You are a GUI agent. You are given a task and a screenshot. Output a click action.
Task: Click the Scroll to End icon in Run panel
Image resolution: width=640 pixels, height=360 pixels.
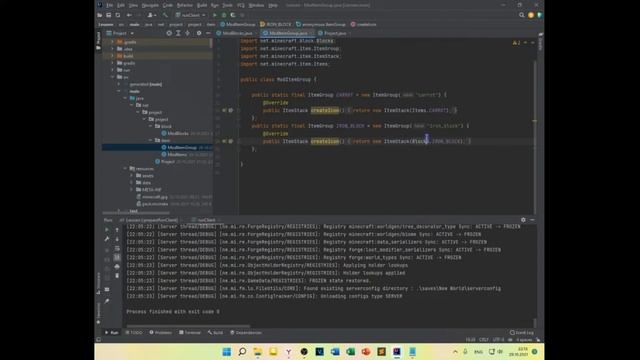[117, 257]
